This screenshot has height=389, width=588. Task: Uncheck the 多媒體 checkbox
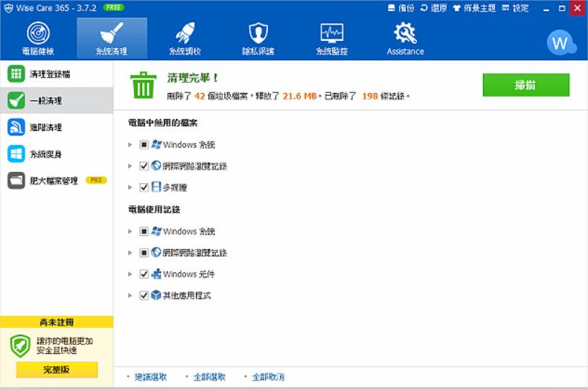coord(144,187)
